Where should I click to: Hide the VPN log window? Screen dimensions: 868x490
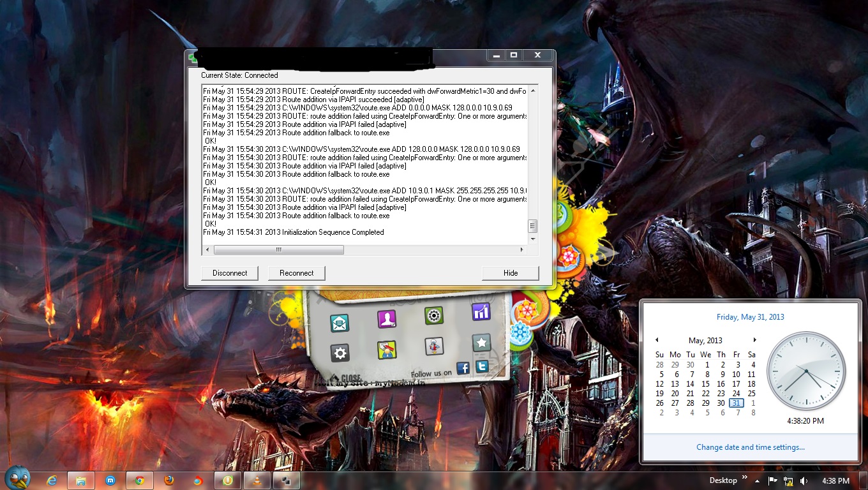(x=511, y=273)
